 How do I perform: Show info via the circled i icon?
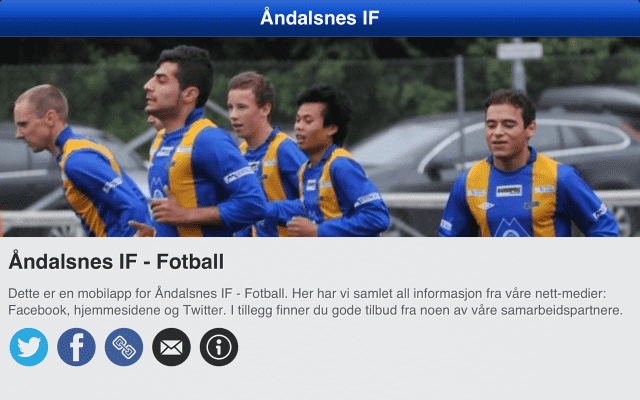[219, 347]
